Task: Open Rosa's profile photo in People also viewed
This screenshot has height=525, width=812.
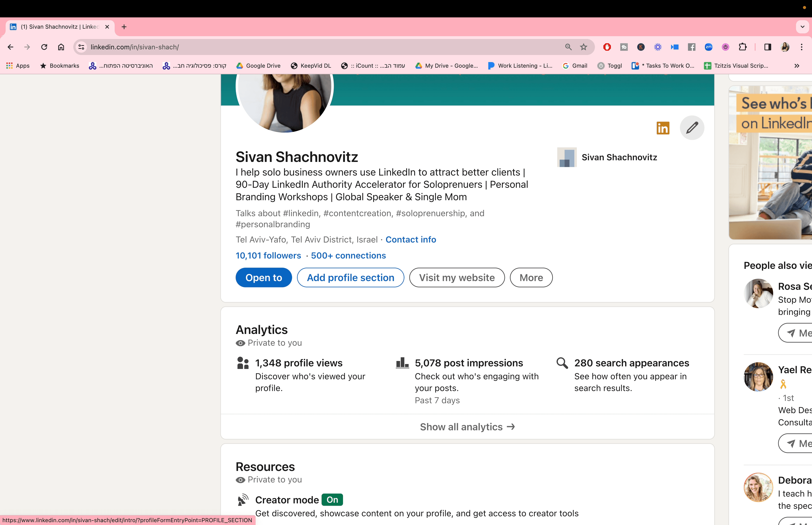Action: [758, 294]
